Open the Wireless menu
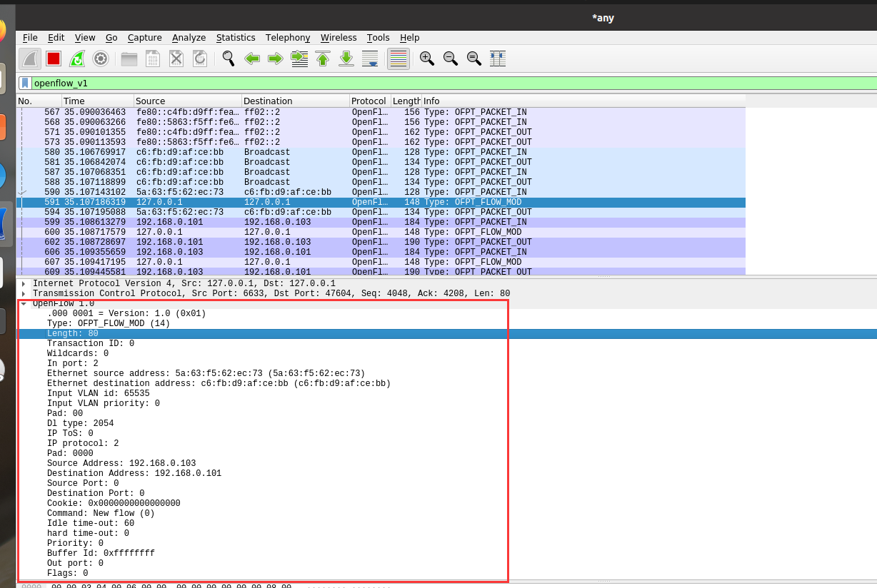 pyautogui.click(x=339, y=38)
